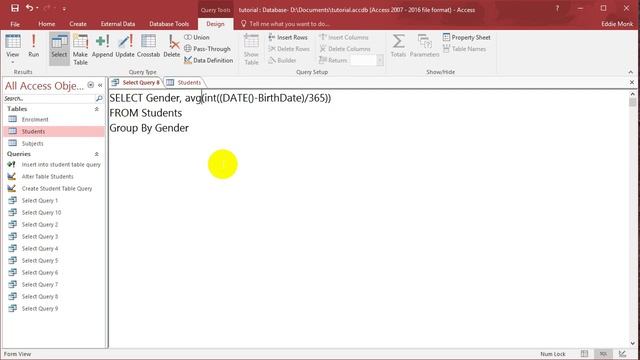Click the View button icon
This screenshot has width=640, height=360.
13,42
